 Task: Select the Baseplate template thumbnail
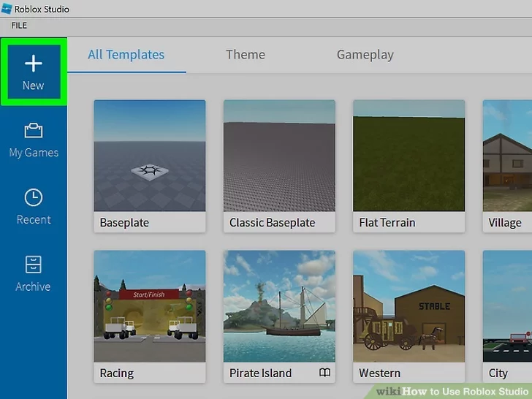pyautogui.click(x=150, y=156)
